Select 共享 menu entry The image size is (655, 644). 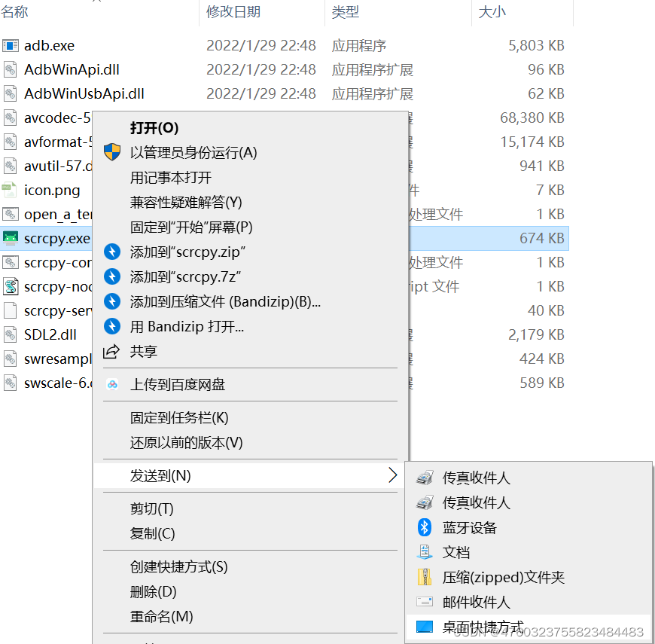143,352
